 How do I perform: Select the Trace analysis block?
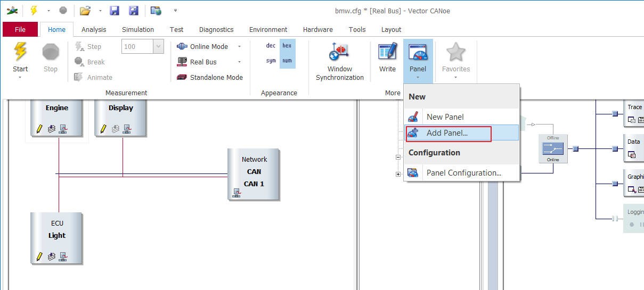click(x=634, y=114)
